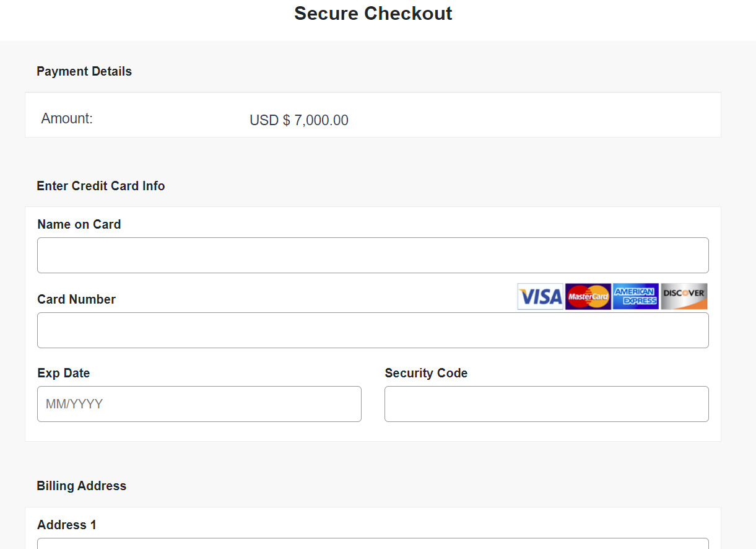
Task: Click the Address 1 text field
Action: coord(373,543)
